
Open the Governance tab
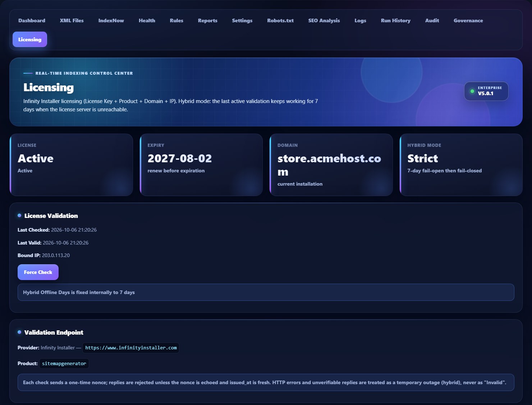468,20
